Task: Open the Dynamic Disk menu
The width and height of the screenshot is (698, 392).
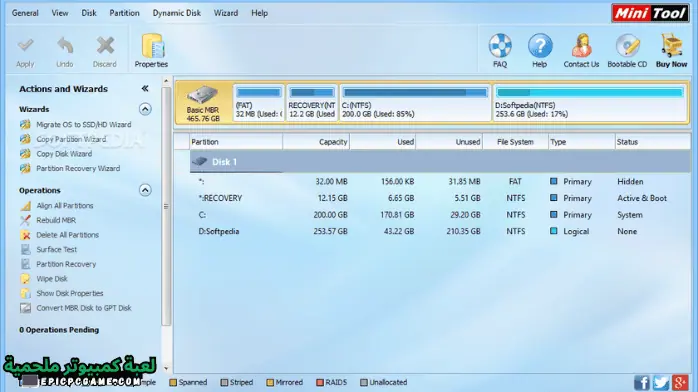Action: coord(176,13)
